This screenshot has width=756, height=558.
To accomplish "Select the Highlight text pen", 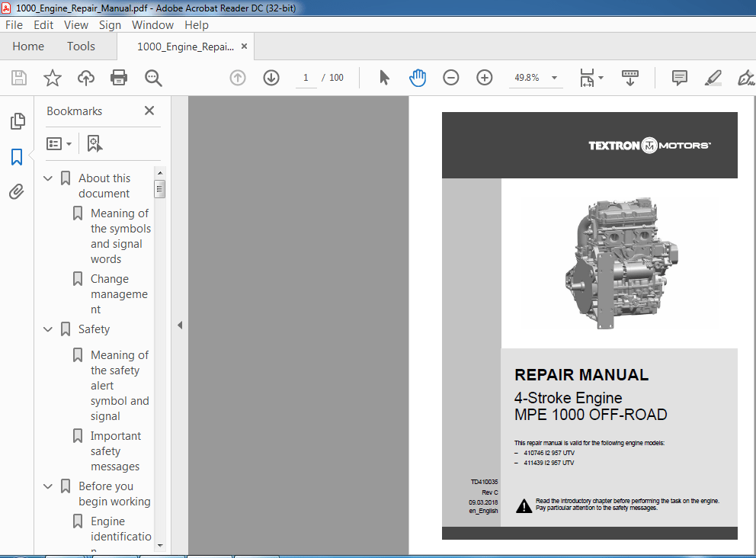I will 713,78.
